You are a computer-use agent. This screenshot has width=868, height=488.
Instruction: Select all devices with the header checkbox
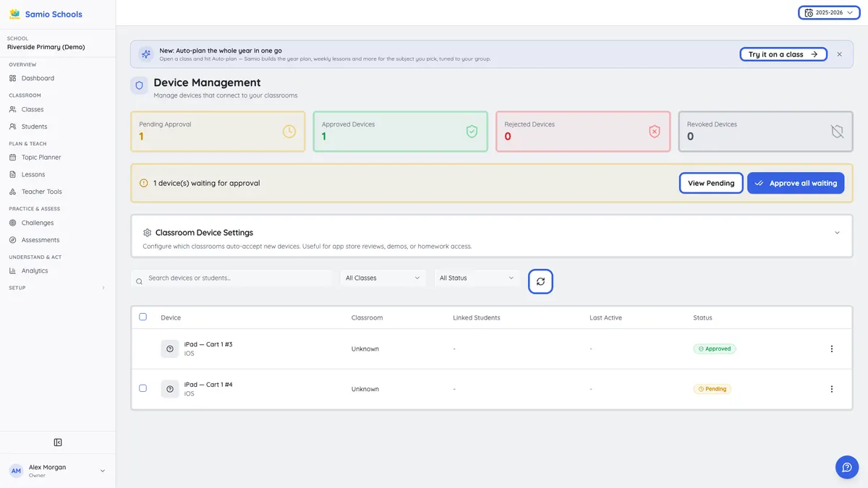(142, 317)
